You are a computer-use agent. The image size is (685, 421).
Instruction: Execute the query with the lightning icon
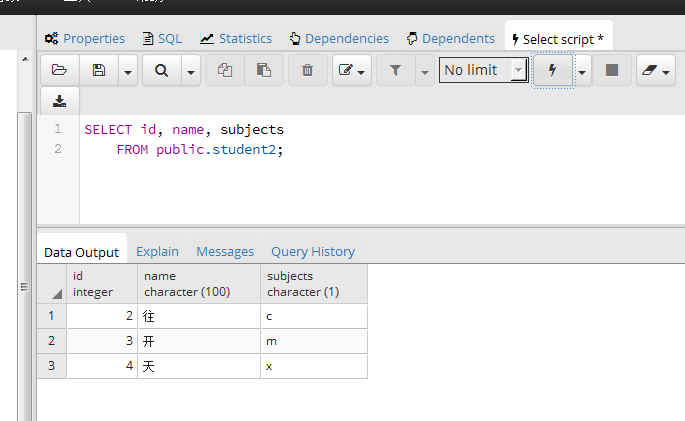point(553,70)
